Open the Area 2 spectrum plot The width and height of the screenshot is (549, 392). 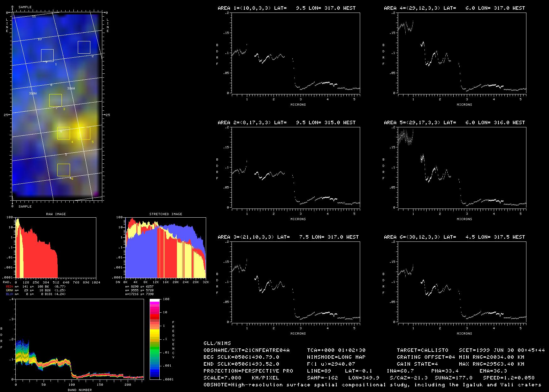pos(296,167)
